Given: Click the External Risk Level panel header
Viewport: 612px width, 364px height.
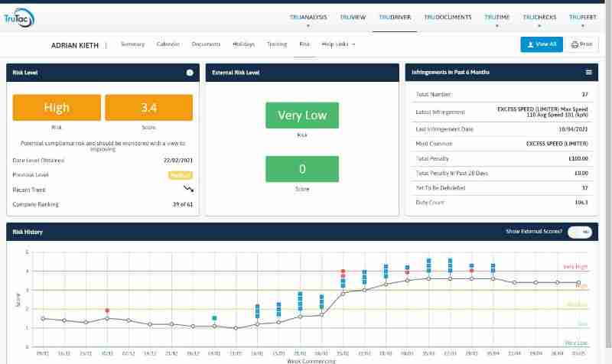Looking at the screenshot, I should (302, 73).
